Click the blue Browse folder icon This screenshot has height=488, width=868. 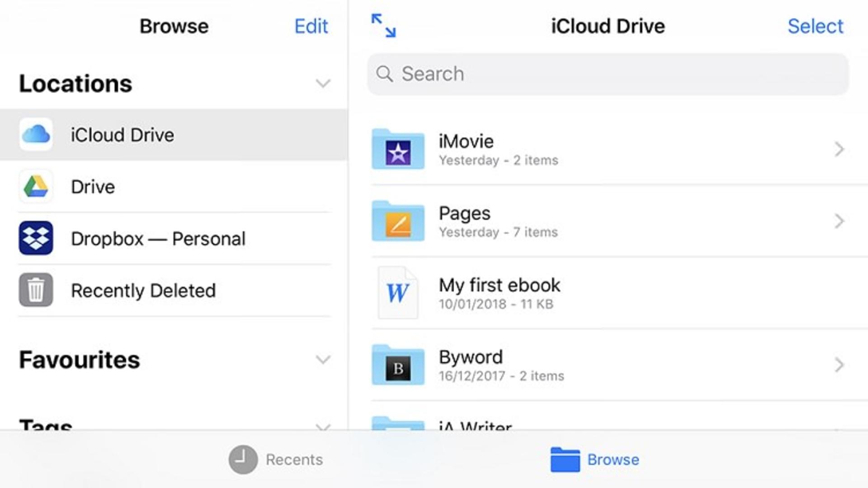pos(565,460)
